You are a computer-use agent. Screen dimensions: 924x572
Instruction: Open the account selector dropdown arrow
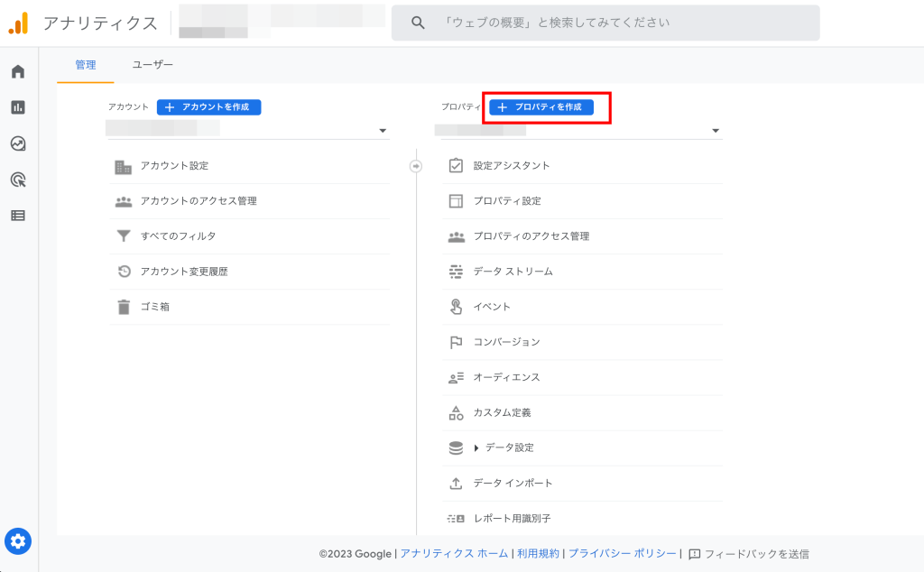click(383, 131)
